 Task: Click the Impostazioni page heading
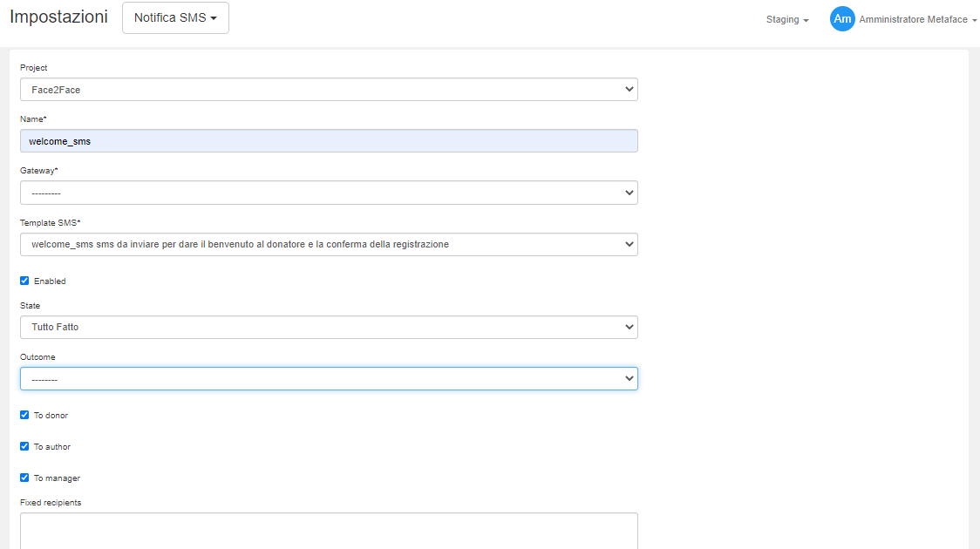[x=58, y=17]
